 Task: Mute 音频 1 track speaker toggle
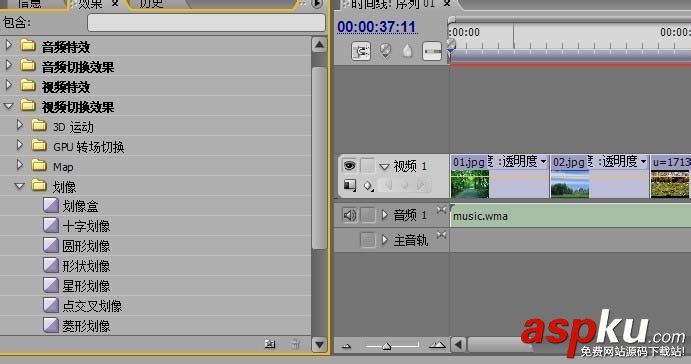coord(349,215)
